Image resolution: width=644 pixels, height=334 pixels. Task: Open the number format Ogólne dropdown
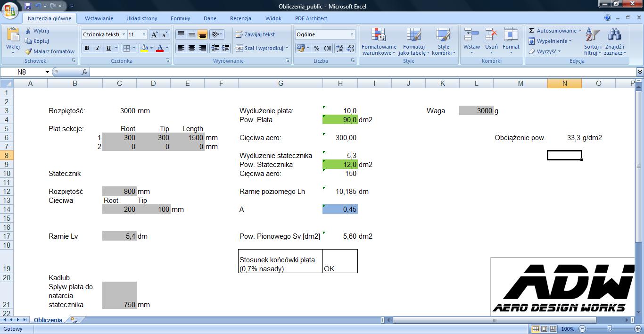pyautogui.click(x=352, y=34)
